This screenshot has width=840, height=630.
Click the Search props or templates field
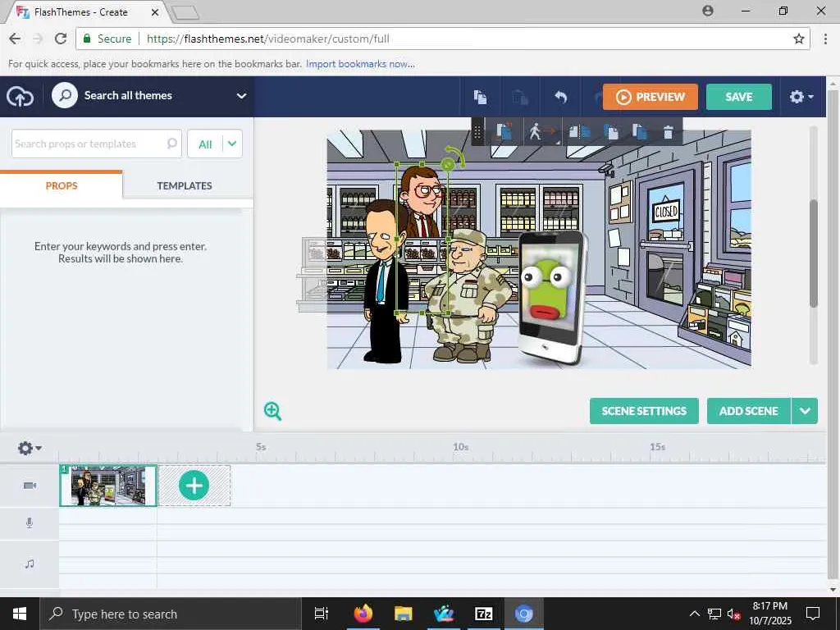pos(97,144)
